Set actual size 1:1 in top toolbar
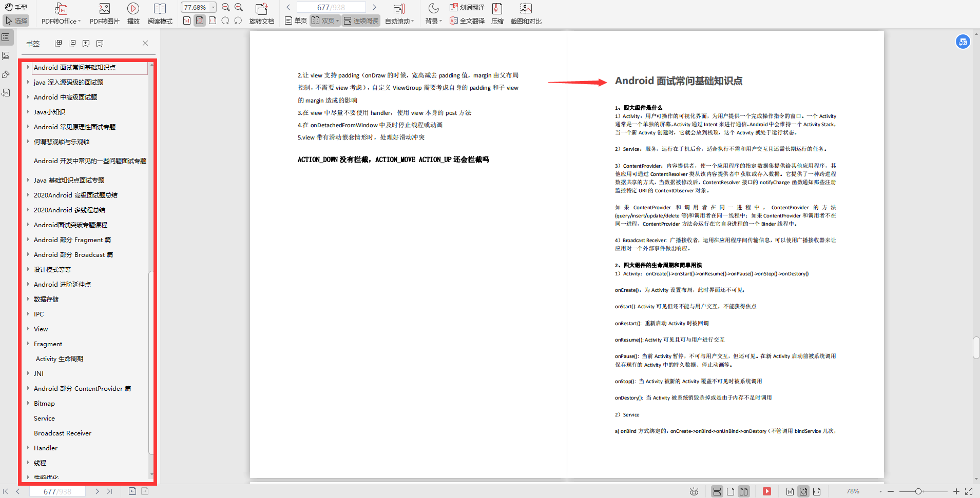Viewport: 980px width, 498px height. pyautogui.click(x=187, y=21)
